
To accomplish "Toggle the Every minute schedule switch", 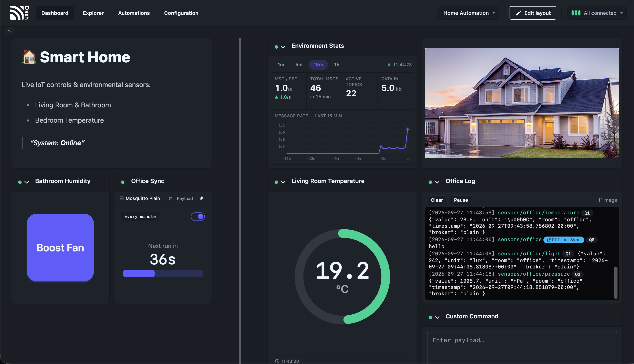I will point(198,216).
